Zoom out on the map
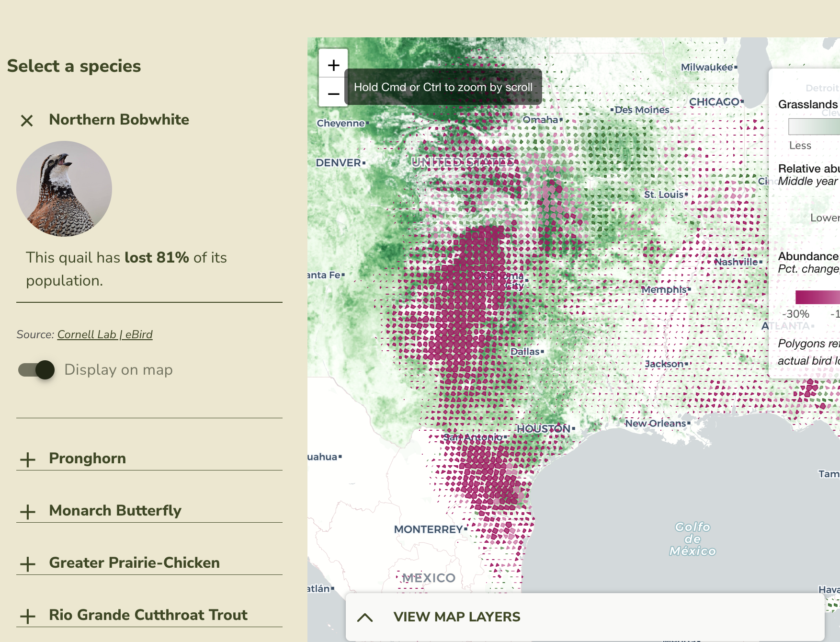The height and width of the screenshot is (642, 840). [x=333, y=93]
